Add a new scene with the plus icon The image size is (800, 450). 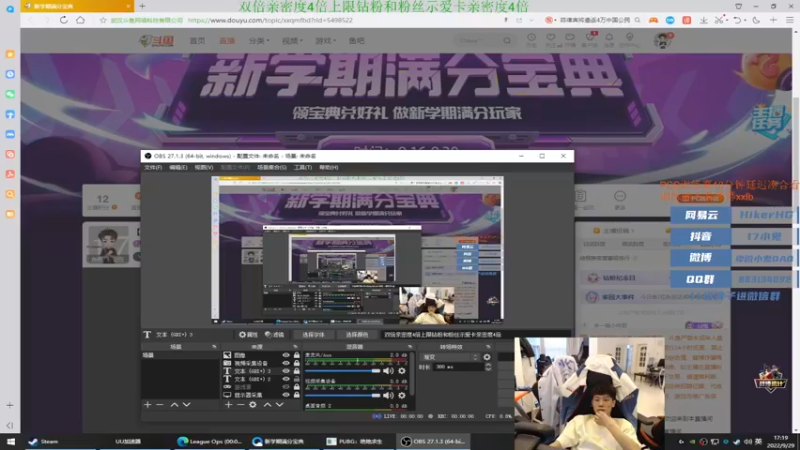tap(147, 405)
